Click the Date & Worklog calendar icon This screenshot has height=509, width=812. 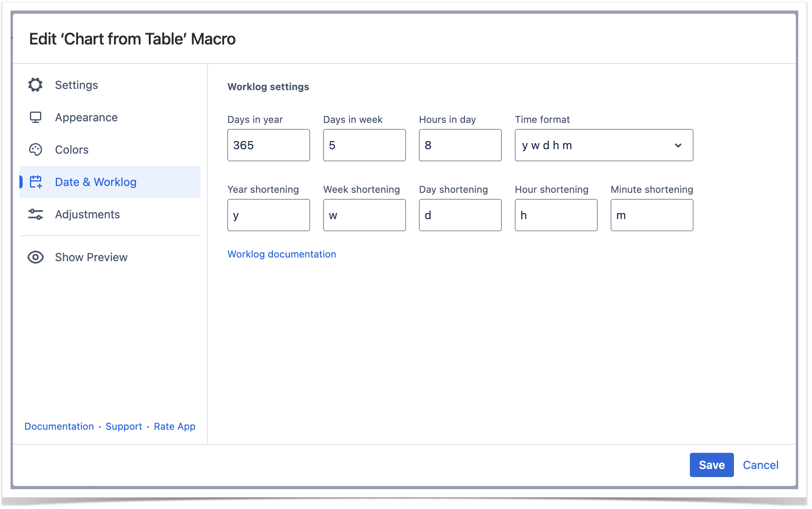pos(36,182)
